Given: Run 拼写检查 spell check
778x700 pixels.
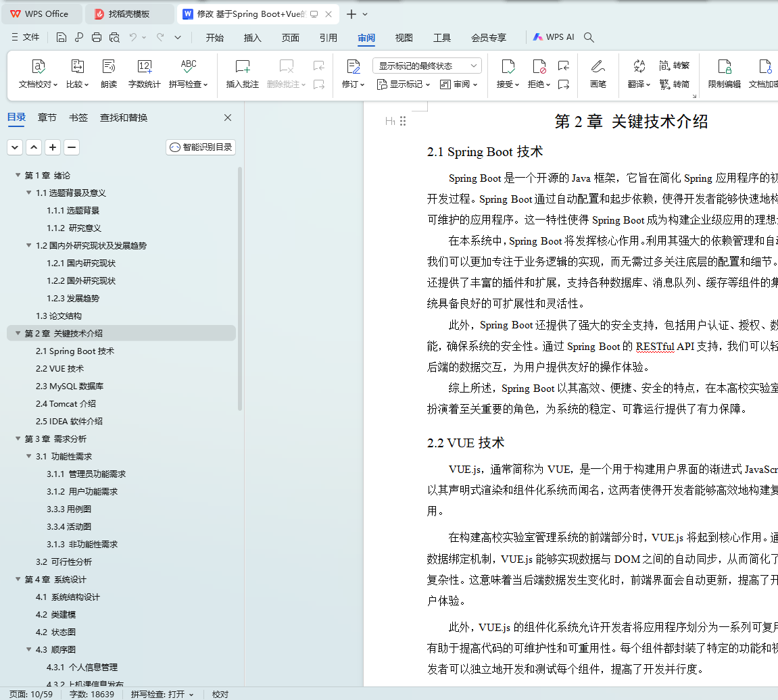Looking at the screenshot, I should [189, 74].
